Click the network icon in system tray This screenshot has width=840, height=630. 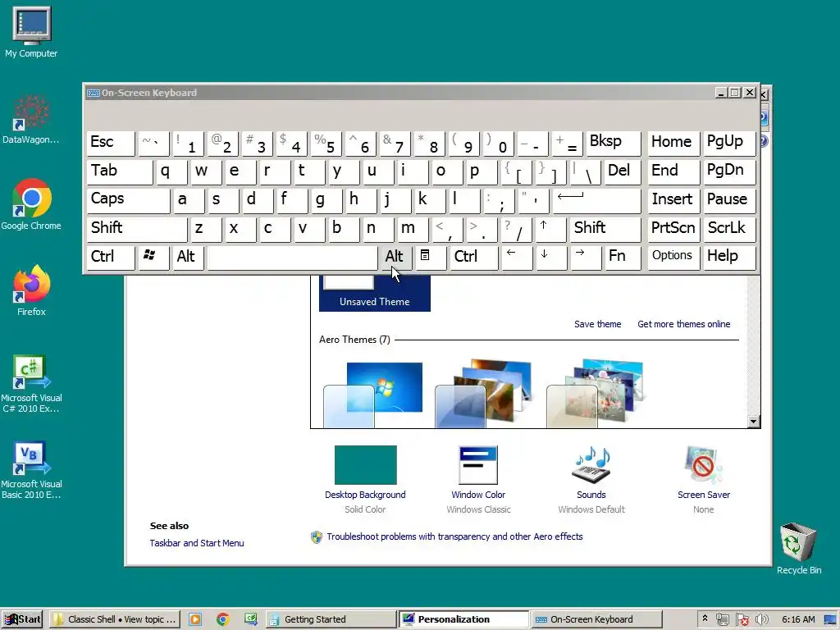pos(722,620)
